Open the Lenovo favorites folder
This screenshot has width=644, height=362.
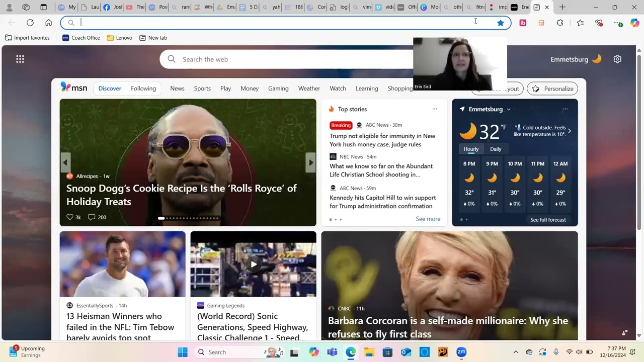(120, 38)
